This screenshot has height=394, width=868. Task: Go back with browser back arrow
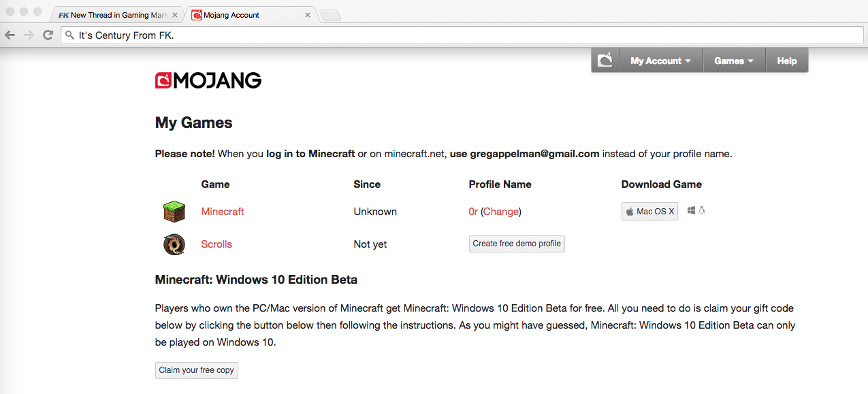point(10,35)
